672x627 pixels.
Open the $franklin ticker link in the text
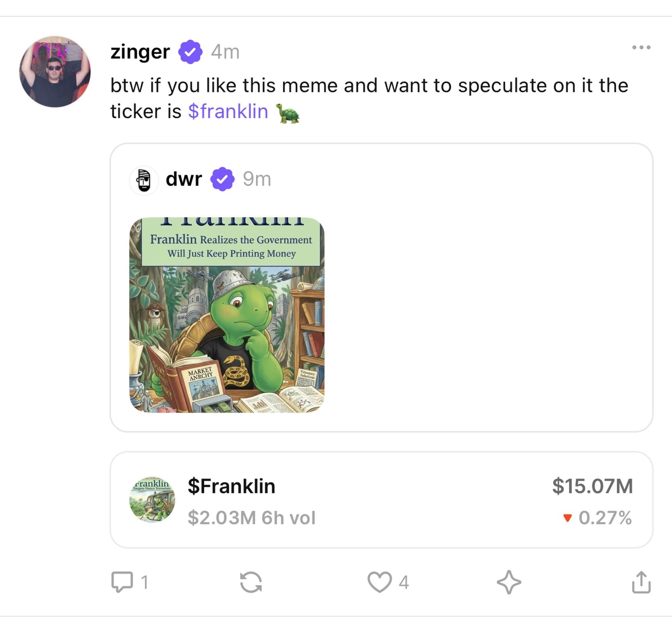228,112
